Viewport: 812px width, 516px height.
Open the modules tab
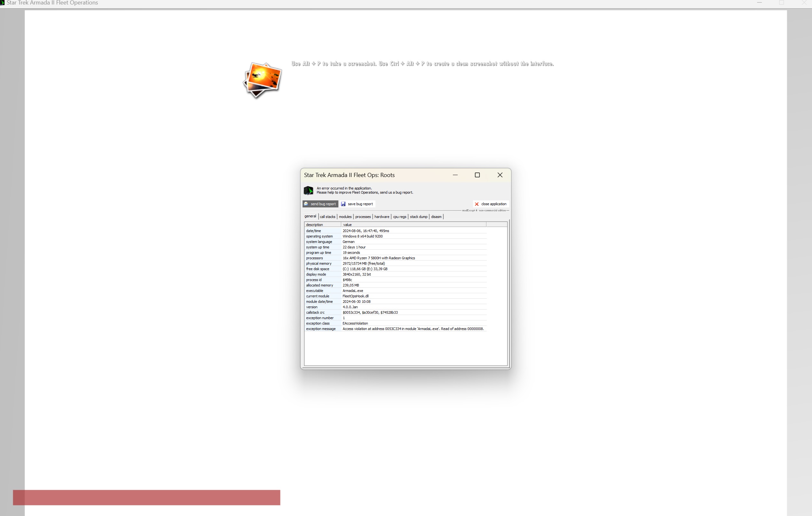point(345,217)
